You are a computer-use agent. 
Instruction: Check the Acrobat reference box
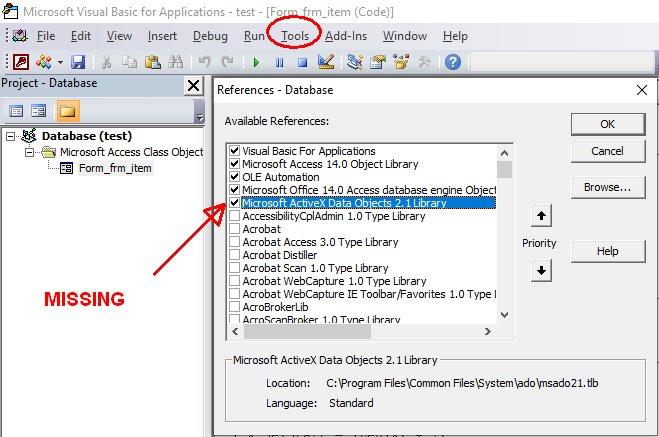click(235, 229)
